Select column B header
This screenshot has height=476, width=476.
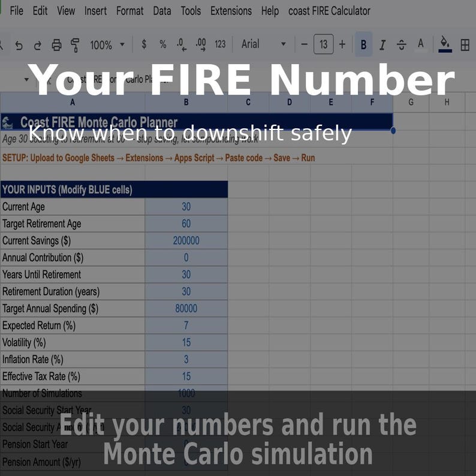pyautogui.click(x=186, y=103)
